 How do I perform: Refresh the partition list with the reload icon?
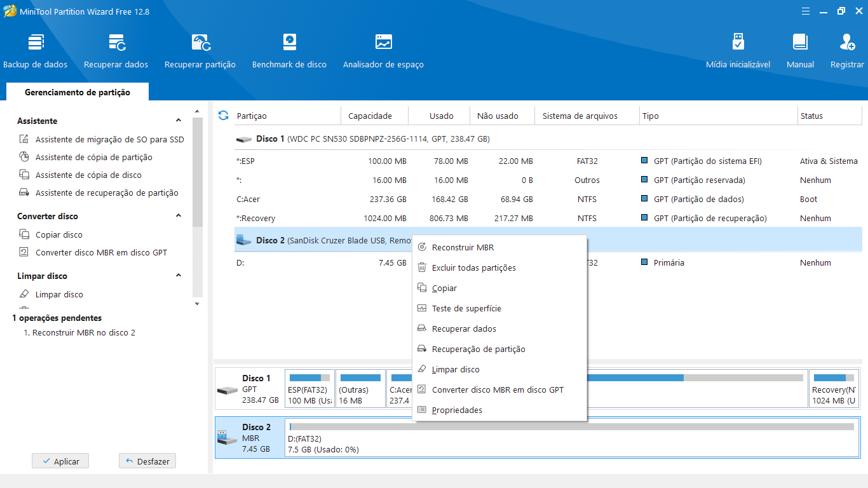point(223,116)
